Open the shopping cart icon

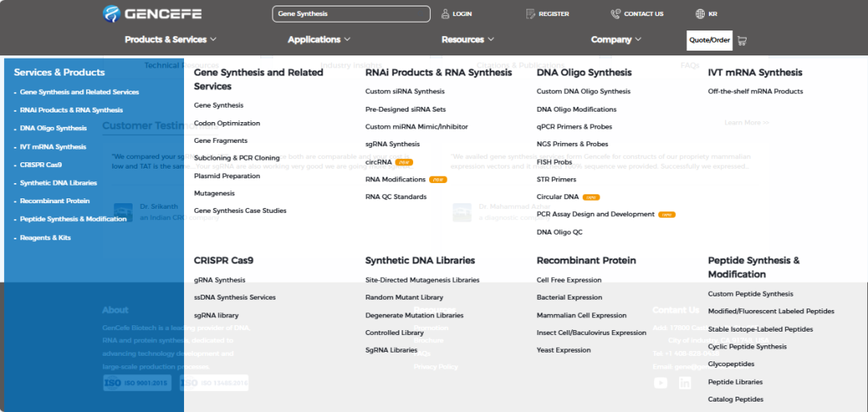click(742, 40)
